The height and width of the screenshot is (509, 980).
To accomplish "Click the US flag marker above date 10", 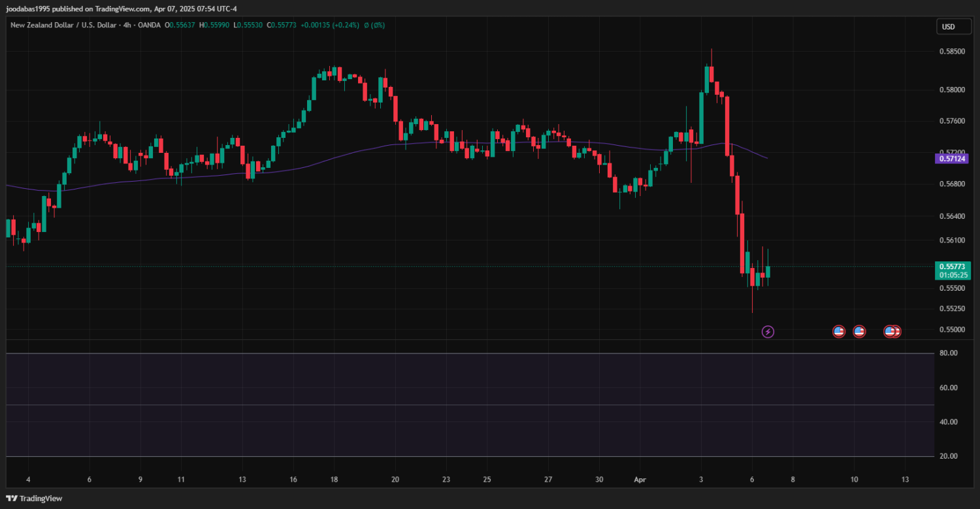I will 859,332.
